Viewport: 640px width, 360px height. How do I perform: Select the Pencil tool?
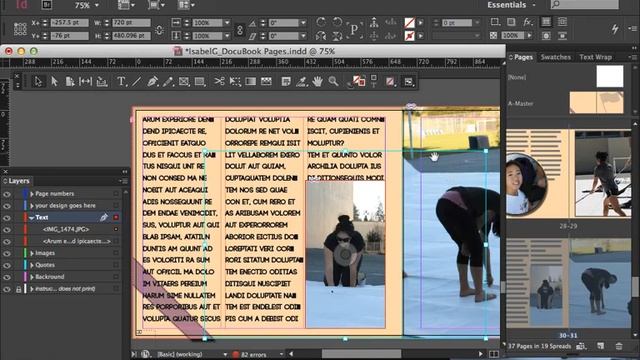(x=168, y=82)
